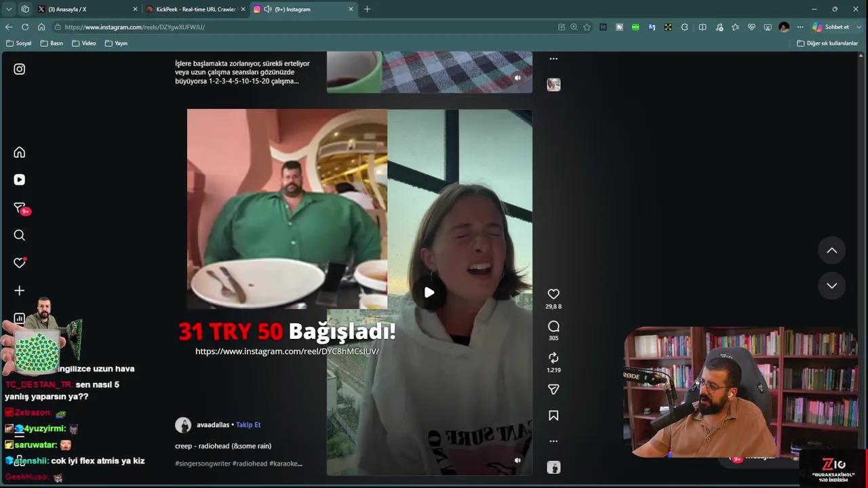Open Instagram messages with the 9+ badge

[20, 208]
